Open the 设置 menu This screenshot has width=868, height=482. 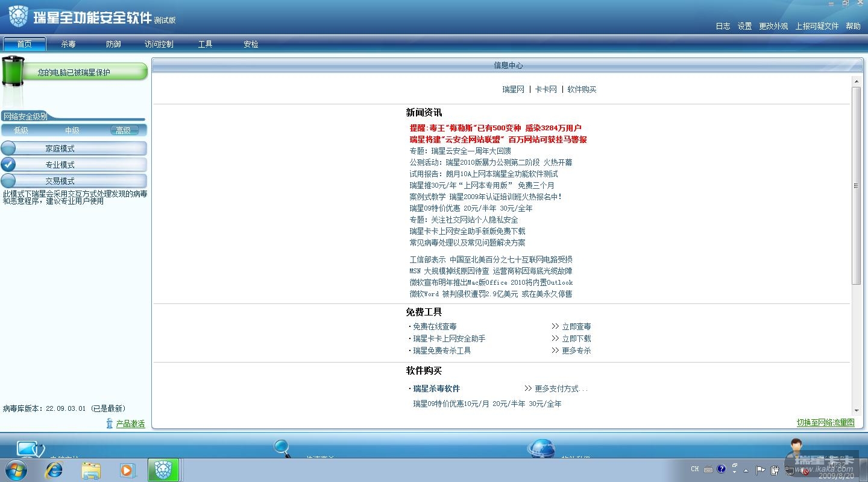coord(745,27)
